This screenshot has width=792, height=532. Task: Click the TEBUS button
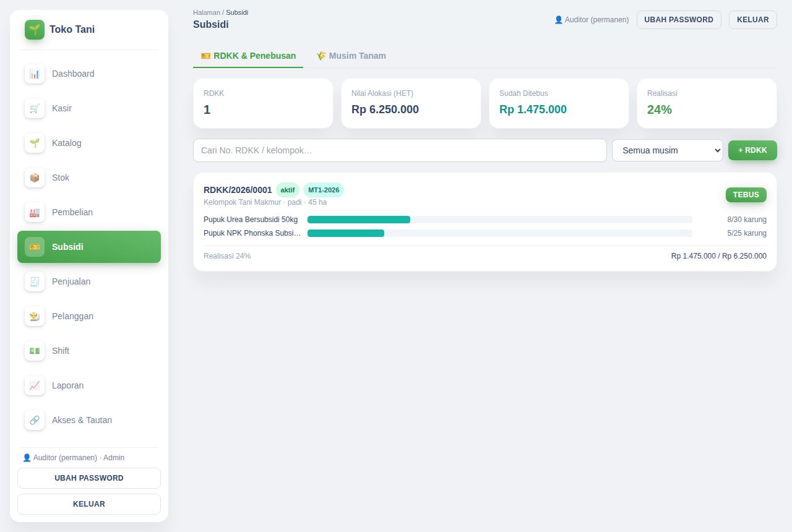(746, 195)
